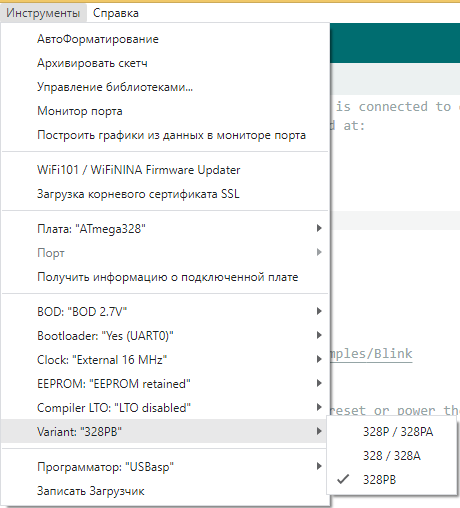This screenshot has height=508, width=460.
Task: Open the Справка menu
Action: coord(116,13)
